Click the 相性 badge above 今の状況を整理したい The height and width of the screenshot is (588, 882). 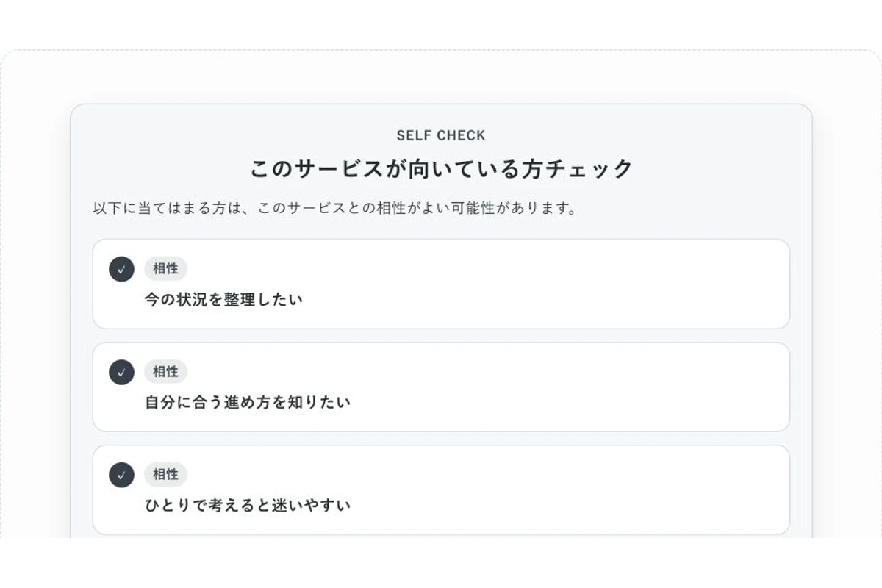pyautogui.click(x=165, y=269)
